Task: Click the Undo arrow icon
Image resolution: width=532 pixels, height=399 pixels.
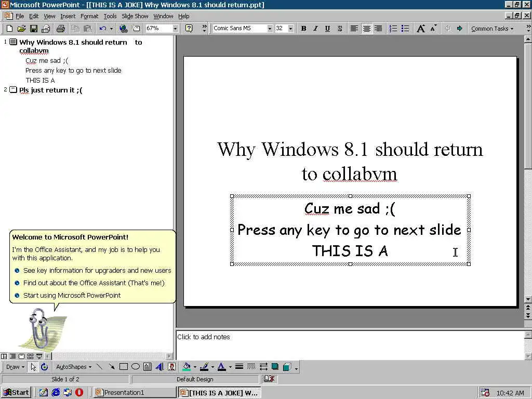Action: pos(103,29)
